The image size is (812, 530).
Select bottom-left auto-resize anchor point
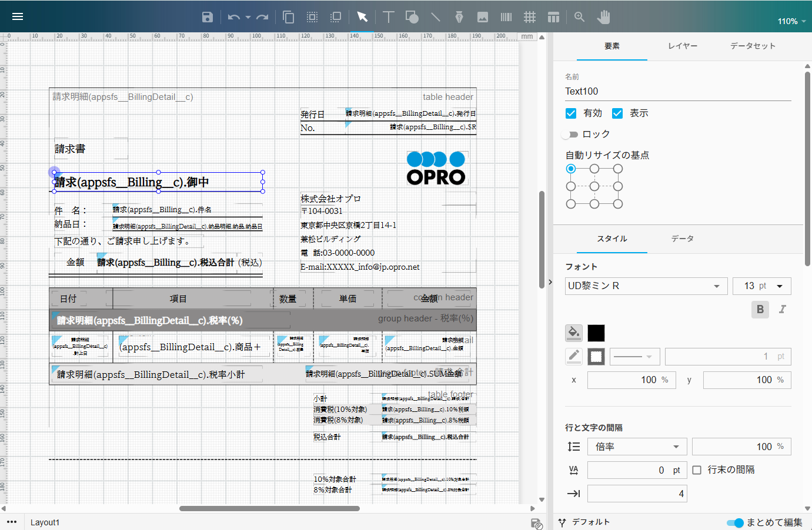click(571, 204)
